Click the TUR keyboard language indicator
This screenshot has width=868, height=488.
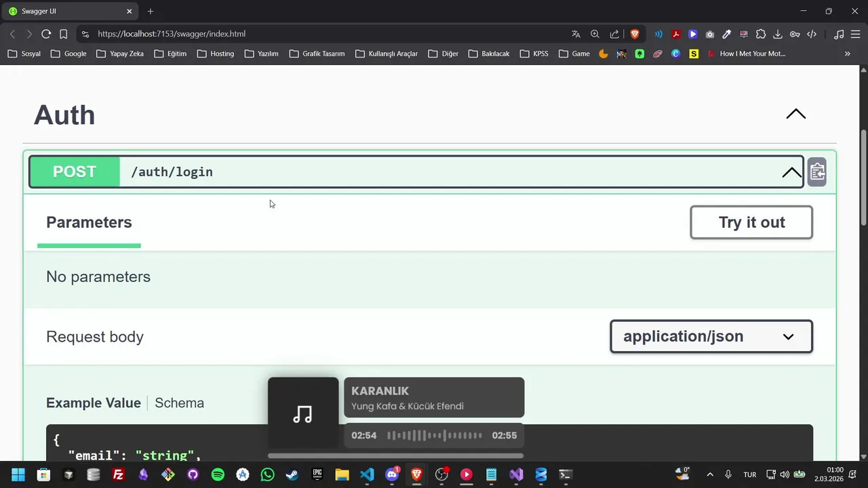click(750, 474)
